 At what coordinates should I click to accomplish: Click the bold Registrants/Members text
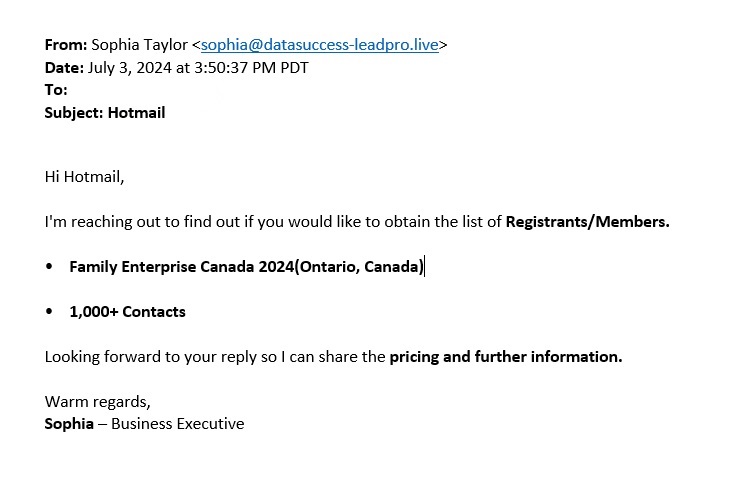click(587, 222)
